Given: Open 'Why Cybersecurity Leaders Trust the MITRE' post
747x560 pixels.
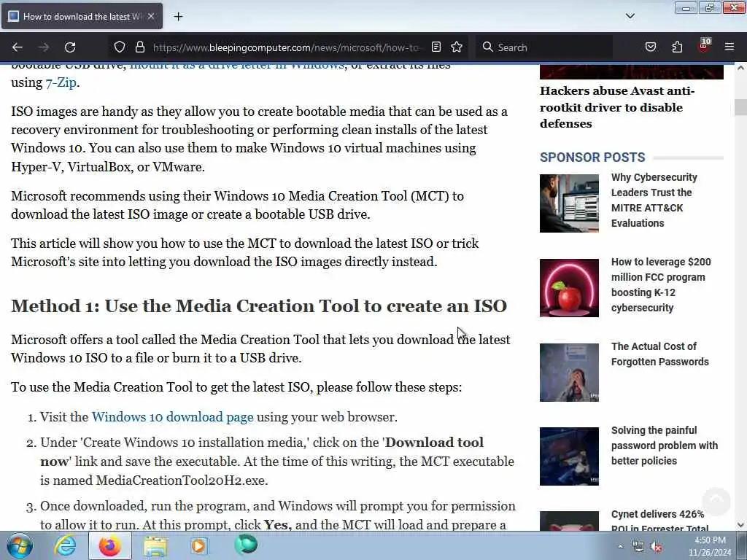Looking at the screenshot, I should pyautogui.click(x=654, y=200).
